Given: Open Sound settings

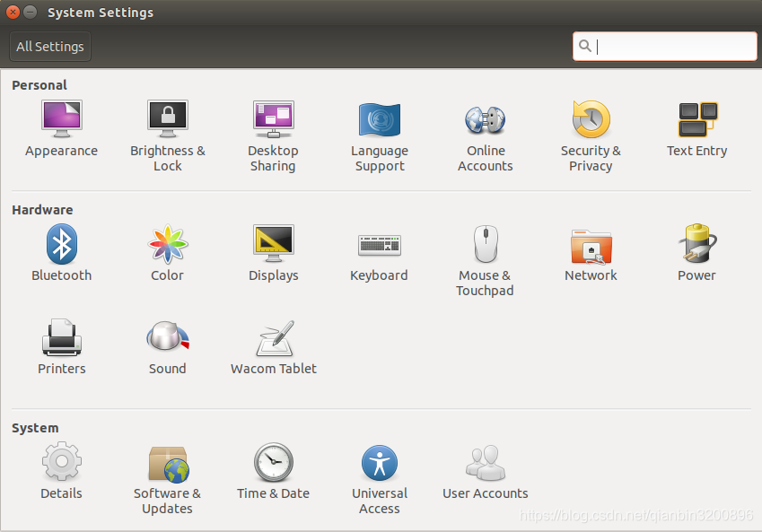Looking at the screenshot, I should [167, 346].
